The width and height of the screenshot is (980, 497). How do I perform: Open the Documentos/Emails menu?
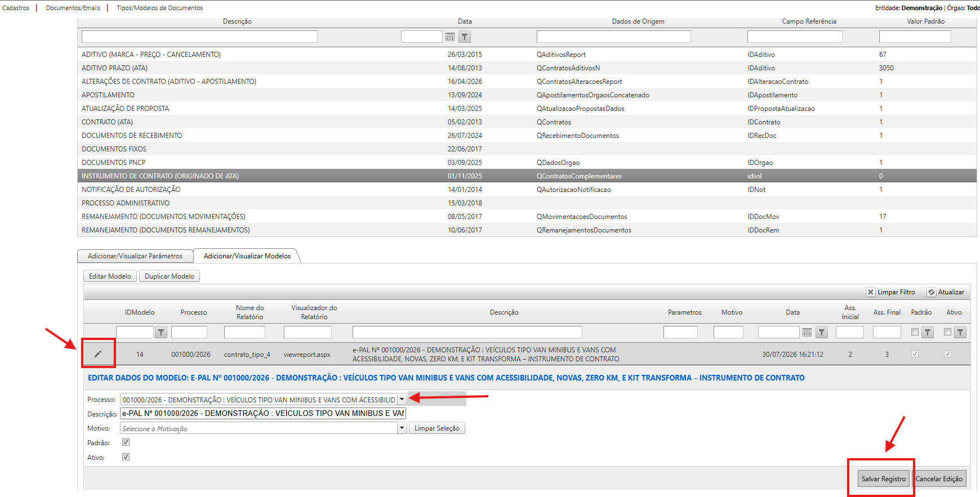point(73,8)
